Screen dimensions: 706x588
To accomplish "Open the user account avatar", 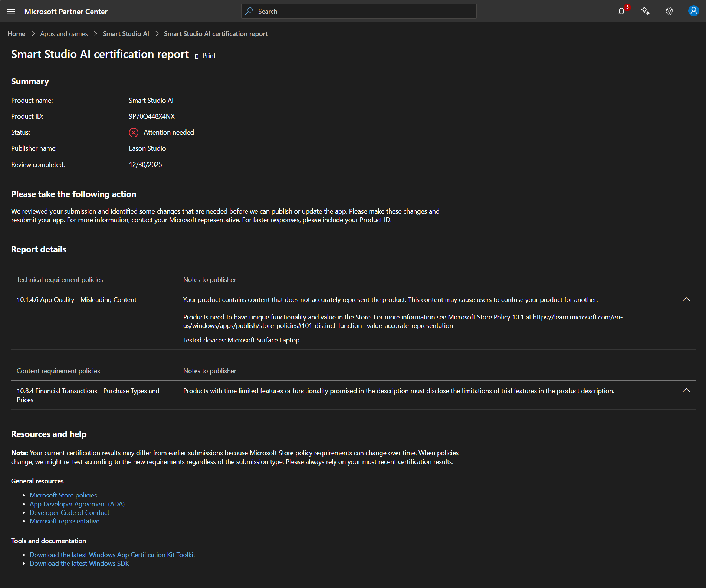I will [693, 11].
